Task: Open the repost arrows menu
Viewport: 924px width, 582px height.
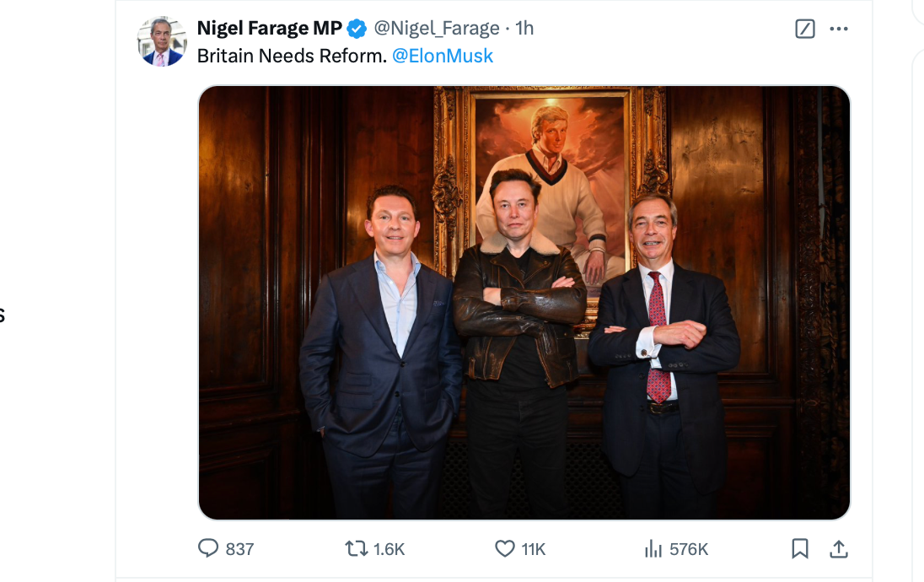Action: (357, 549)
